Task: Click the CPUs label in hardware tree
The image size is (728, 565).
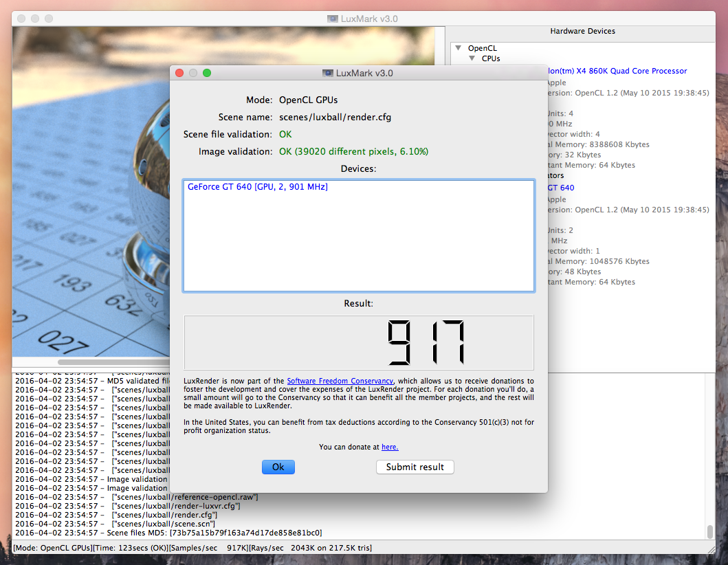Action: click(491, 58)
